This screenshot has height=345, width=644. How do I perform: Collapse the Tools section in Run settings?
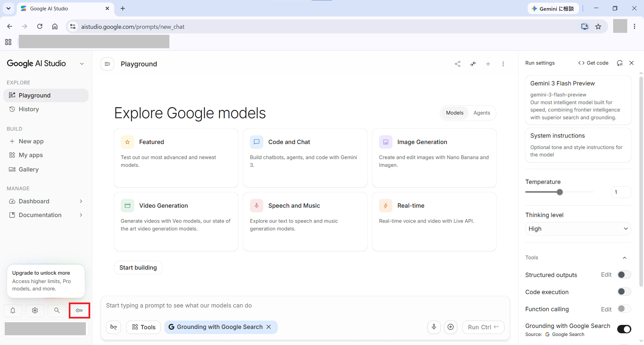click(625, 258)
